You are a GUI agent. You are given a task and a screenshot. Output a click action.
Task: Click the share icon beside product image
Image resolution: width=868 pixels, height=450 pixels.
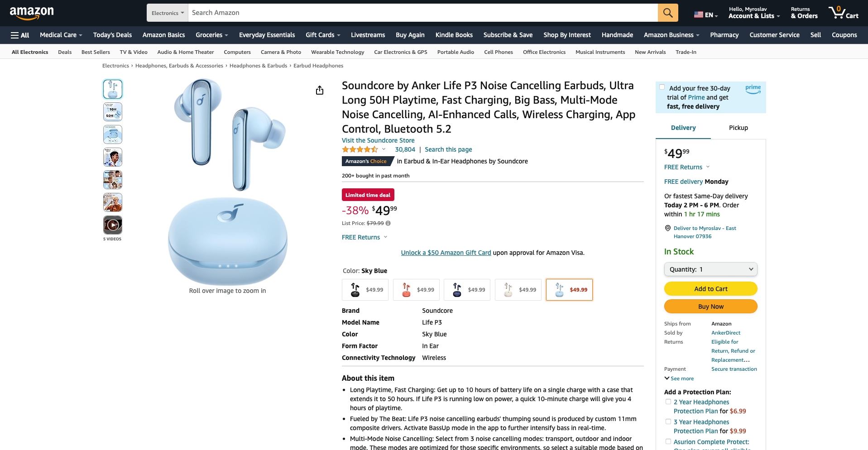(320, 90)
